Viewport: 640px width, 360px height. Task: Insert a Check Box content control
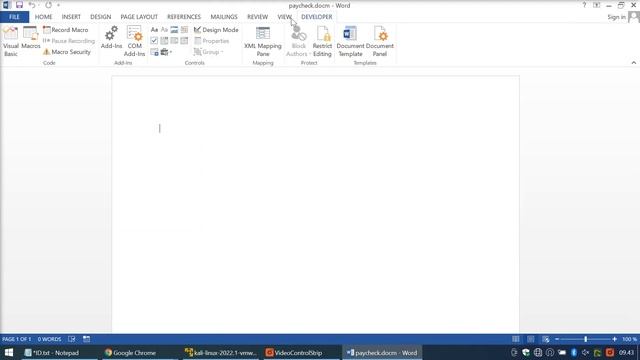click(x=154, y=41)
